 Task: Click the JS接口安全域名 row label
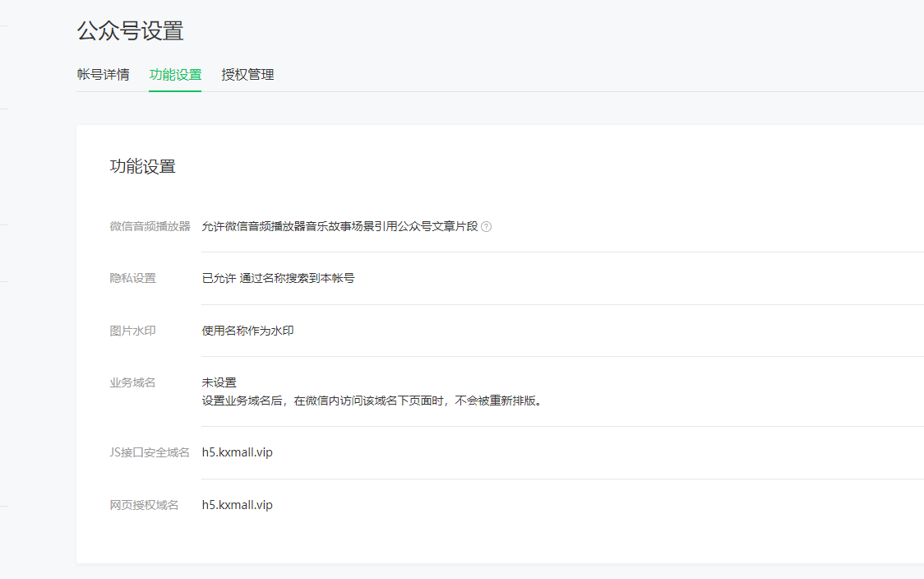(150, 452)
